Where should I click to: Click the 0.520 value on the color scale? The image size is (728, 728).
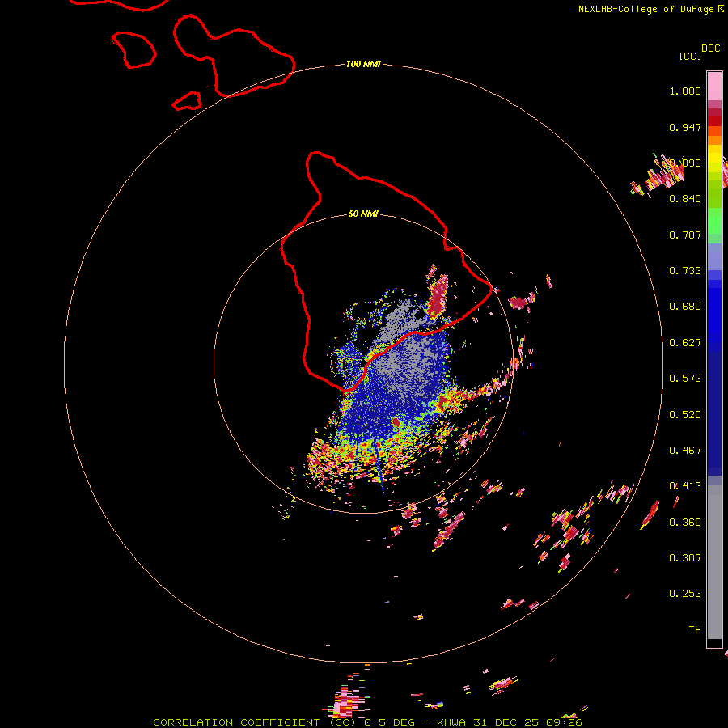685,415
